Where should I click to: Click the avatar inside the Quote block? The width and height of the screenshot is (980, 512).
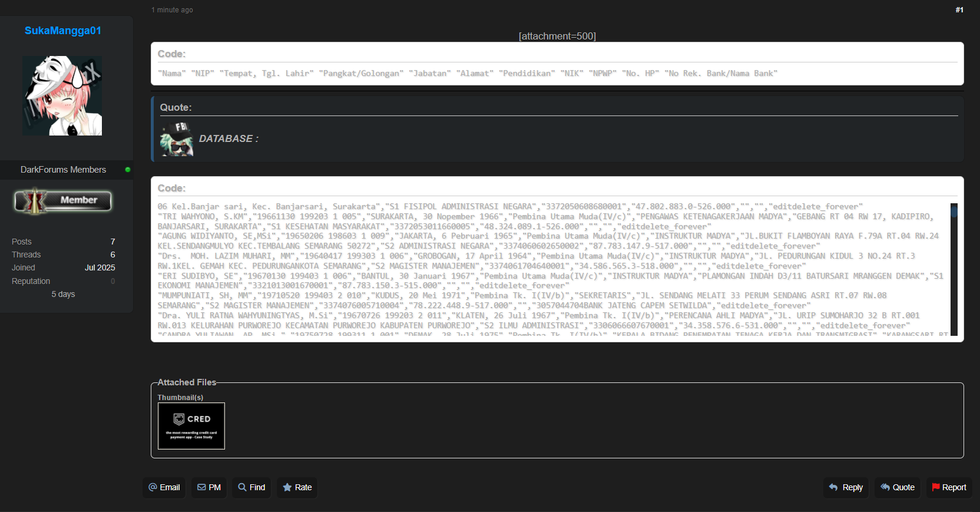[177, 139]
